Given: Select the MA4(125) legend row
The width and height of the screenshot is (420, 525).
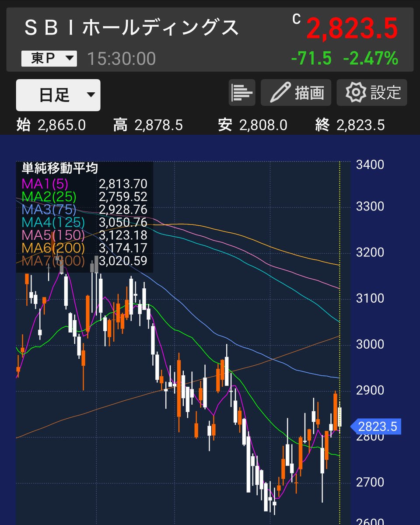Looking at the screenshot, I should (84, 223).
